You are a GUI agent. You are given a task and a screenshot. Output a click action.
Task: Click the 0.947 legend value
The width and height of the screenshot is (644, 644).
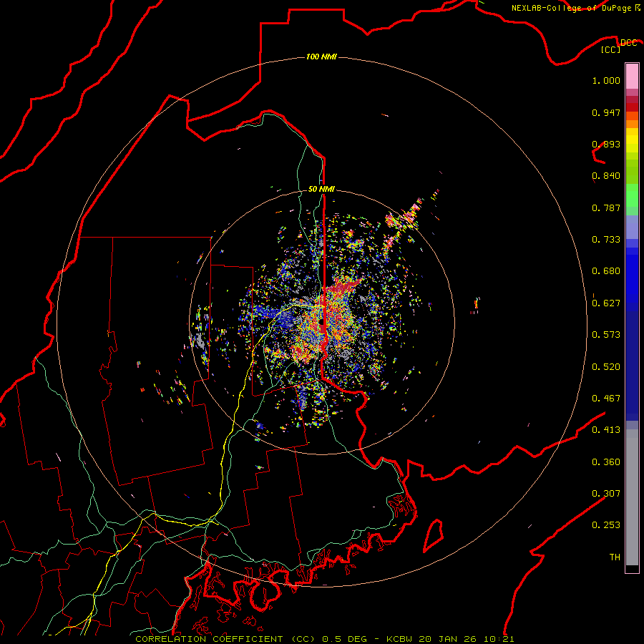tap(606, 112)
